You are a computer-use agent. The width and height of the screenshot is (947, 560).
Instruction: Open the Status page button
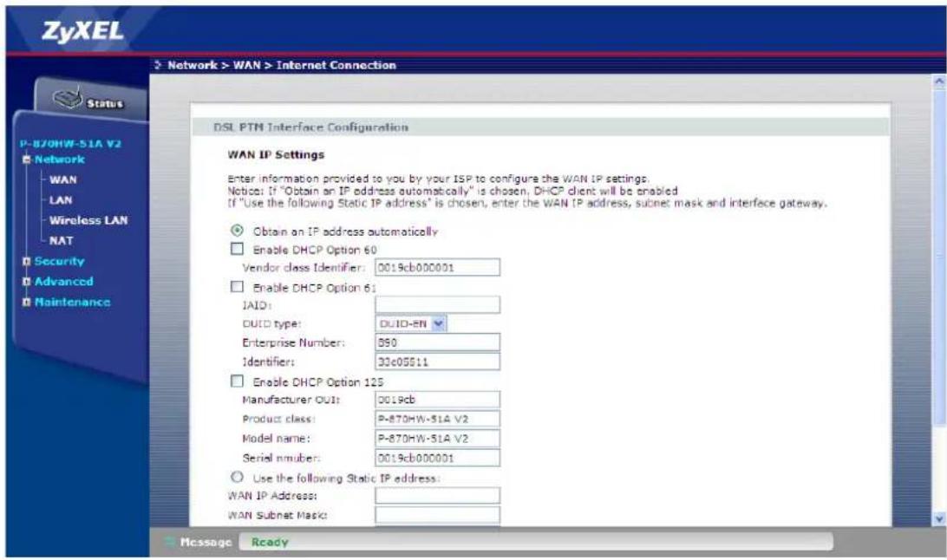(x=90, y=99)
